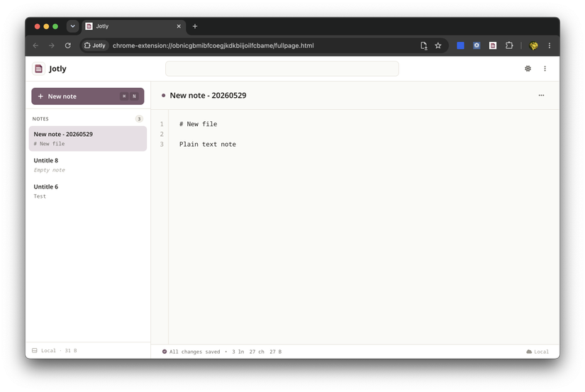The width and height of the screenshot is (585, 392).
Task: Select the Untitle 8 note
Action: 88,165
